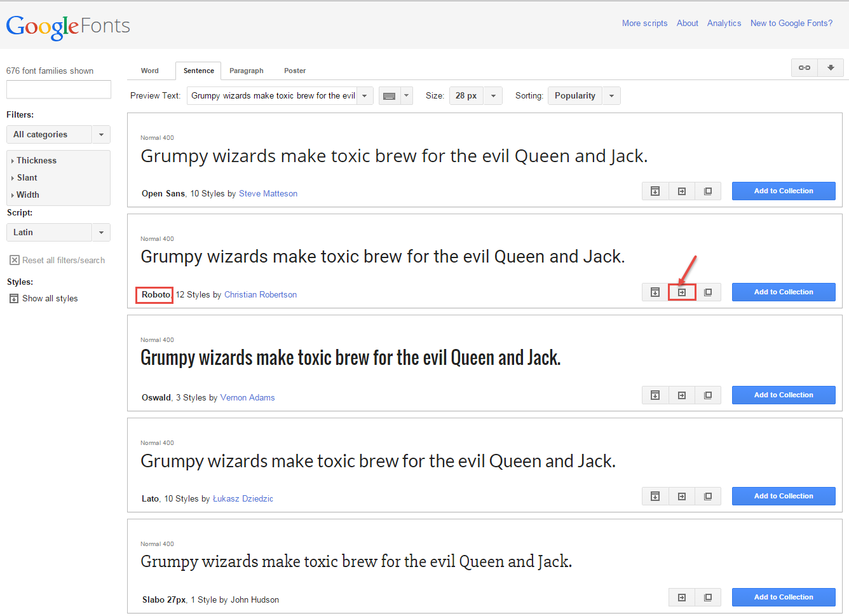
Task: Open the Latin script dropdown
Action: [x=58, y=232]
